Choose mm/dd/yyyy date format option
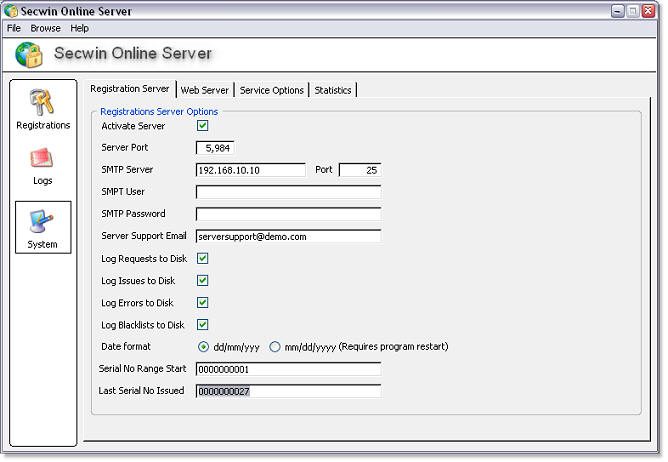The image size is (668, 462). point(275,347)
